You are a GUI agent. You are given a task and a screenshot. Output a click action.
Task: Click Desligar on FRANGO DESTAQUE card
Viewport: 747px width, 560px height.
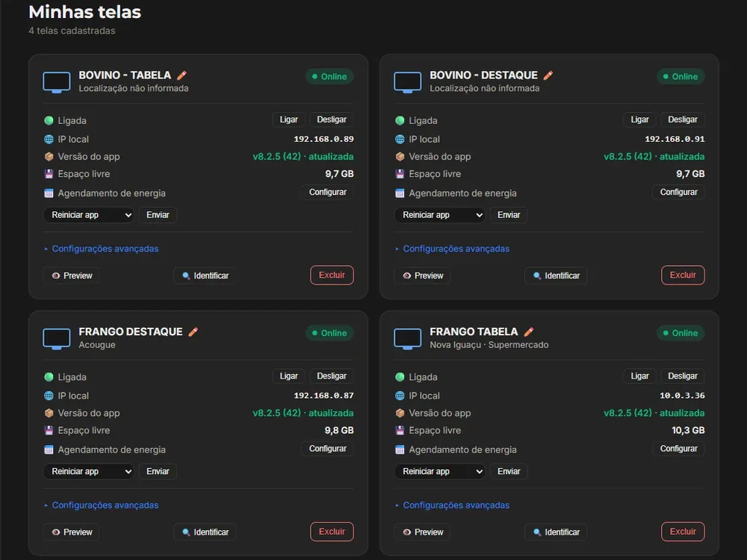click(332, 376)
